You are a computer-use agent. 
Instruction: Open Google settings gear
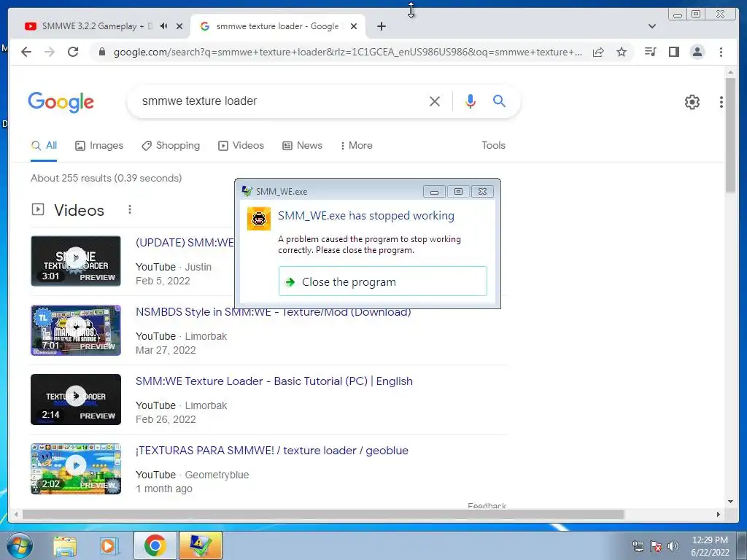click(692, 102)
